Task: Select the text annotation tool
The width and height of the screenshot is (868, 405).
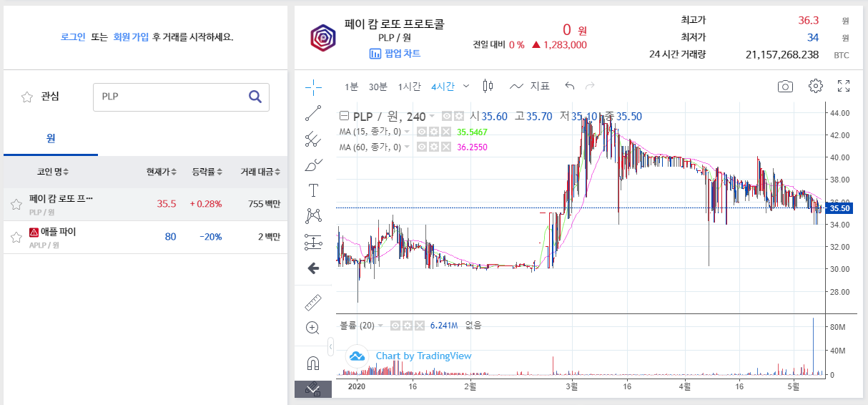Action: 313,190
